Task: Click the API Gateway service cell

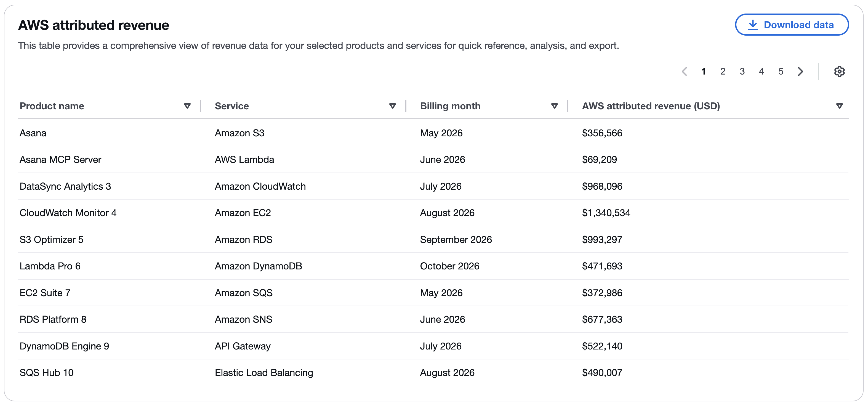Action: 243,346
